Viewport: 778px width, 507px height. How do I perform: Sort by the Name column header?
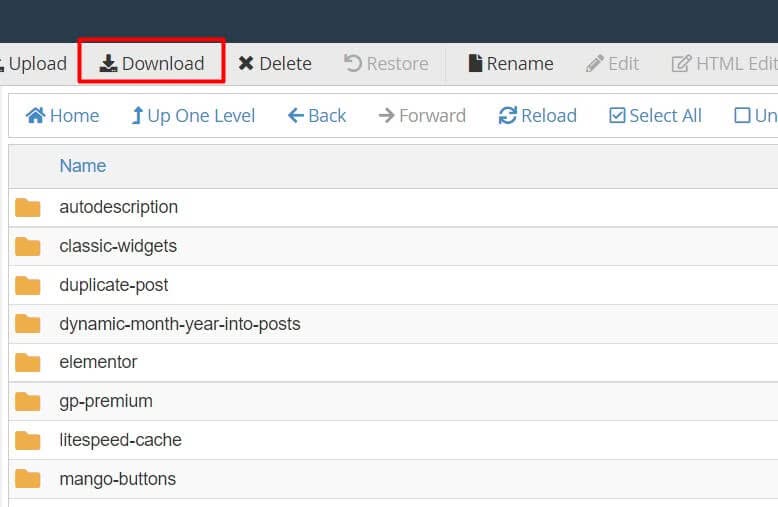(x=83, y=166)
